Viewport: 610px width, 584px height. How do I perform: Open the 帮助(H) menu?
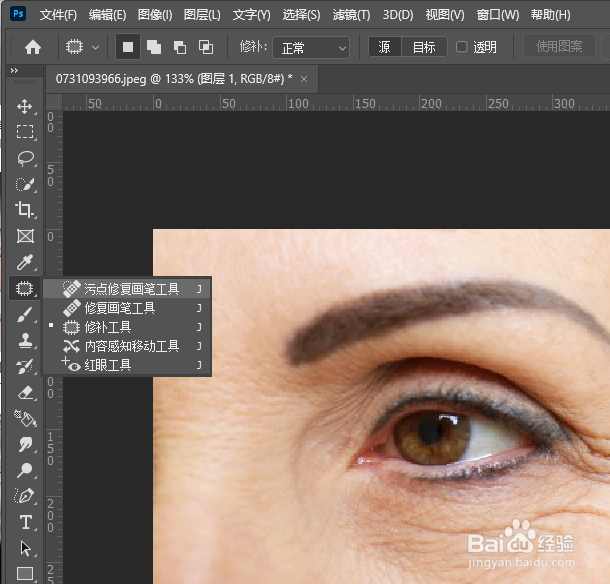coord(550,15)
